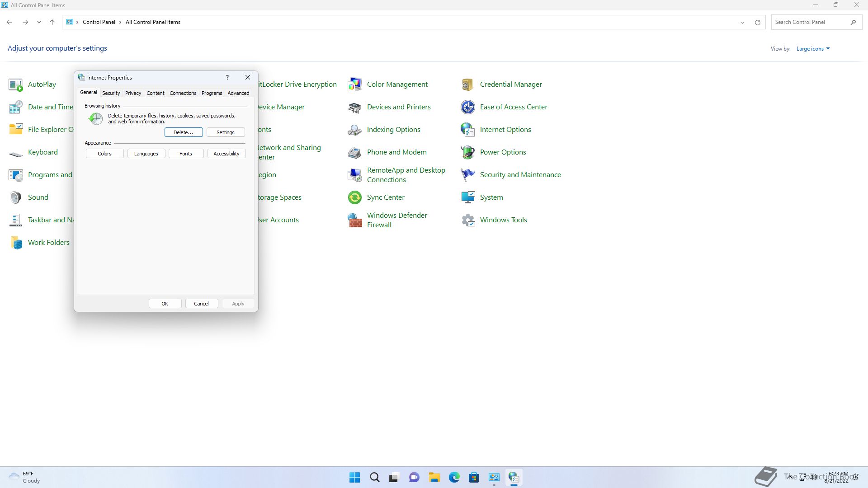Open the Programs and Features icon

tap(16, 175)
